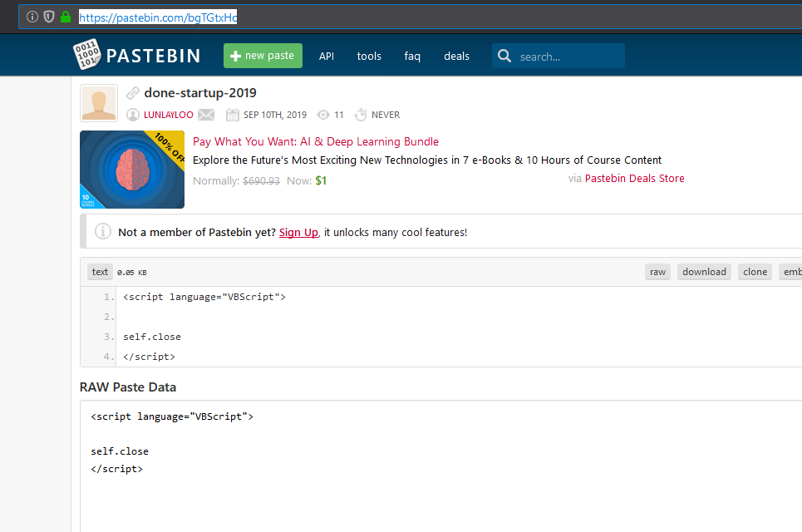Click the NEVER expiration text
Viewport: 802px width, 532px height.
point(385,115)
